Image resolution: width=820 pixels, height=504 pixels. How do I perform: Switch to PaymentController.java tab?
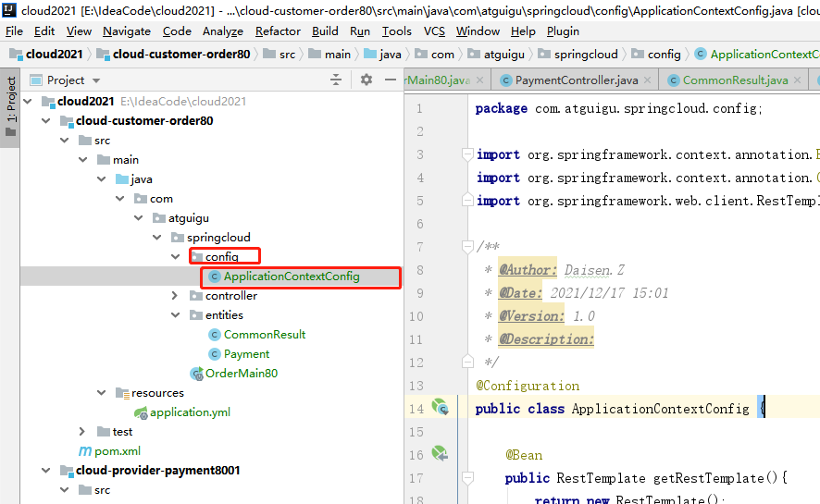577,80
